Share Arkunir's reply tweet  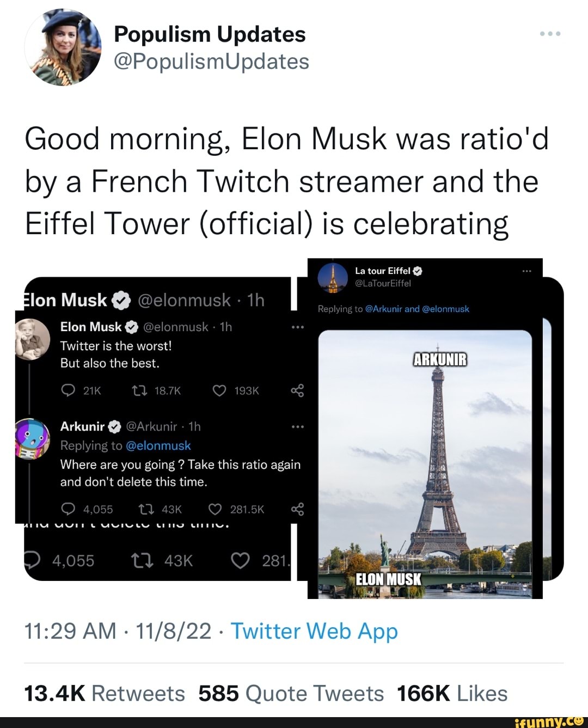tap(297, 509)
